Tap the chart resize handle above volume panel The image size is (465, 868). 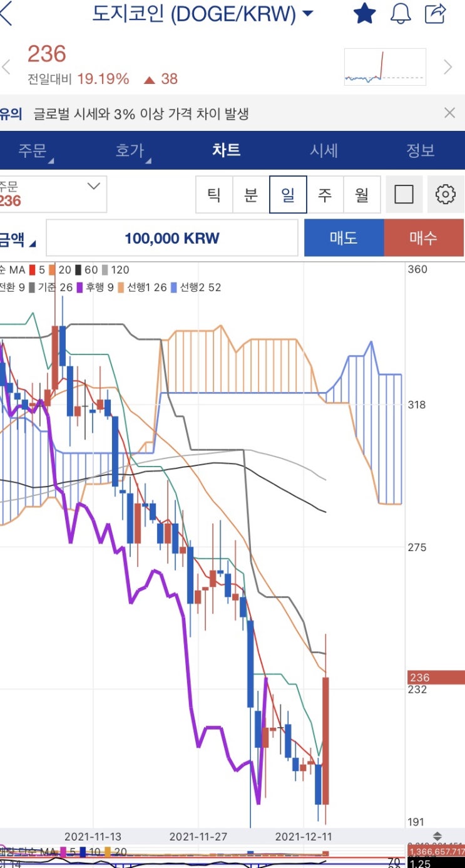point(437,836)
